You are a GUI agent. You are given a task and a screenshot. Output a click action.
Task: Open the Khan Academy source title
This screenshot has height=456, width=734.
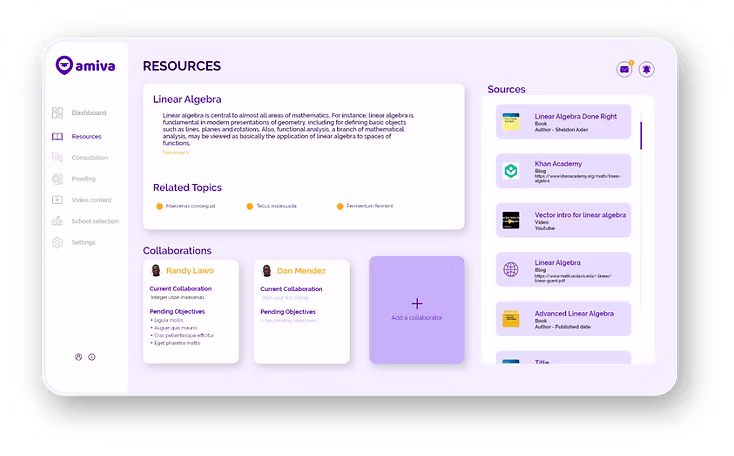click(x=558, y=163)
